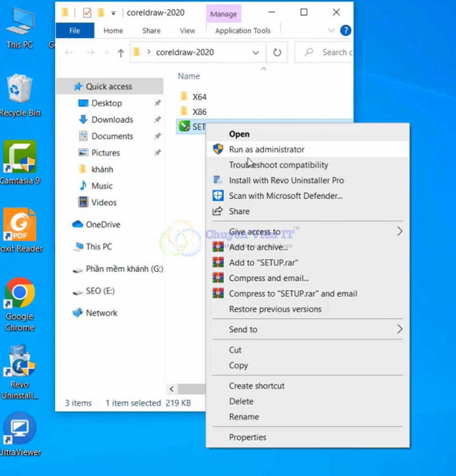The image size is (456, 476).
Task: Choose Run as administrator
Action: click(267, 149)
